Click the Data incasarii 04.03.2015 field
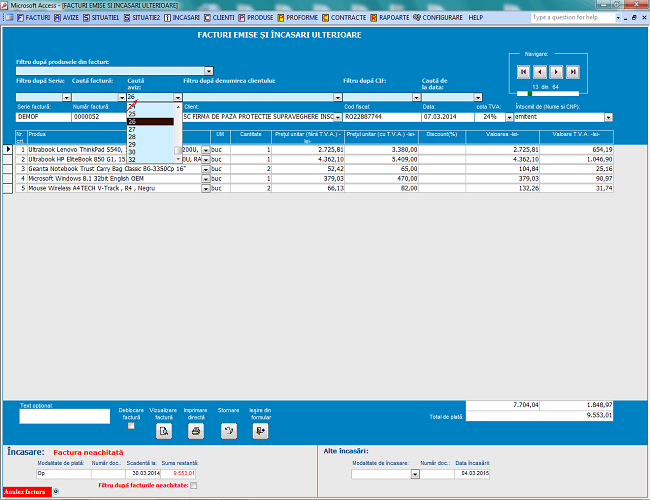 [x=472, y=473]
